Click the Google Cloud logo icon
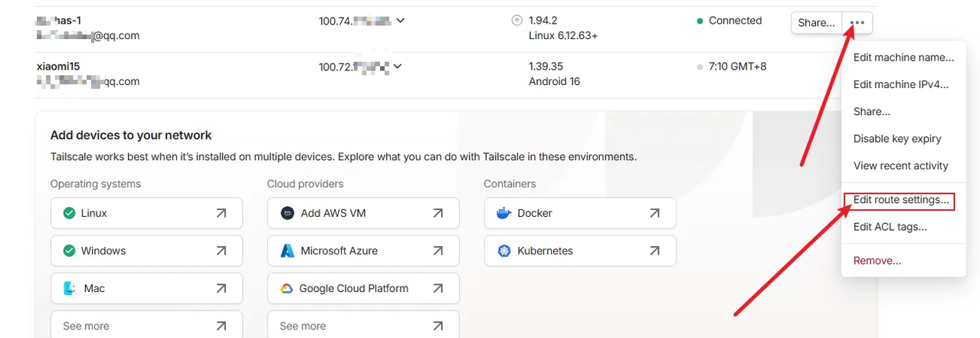 287,288
